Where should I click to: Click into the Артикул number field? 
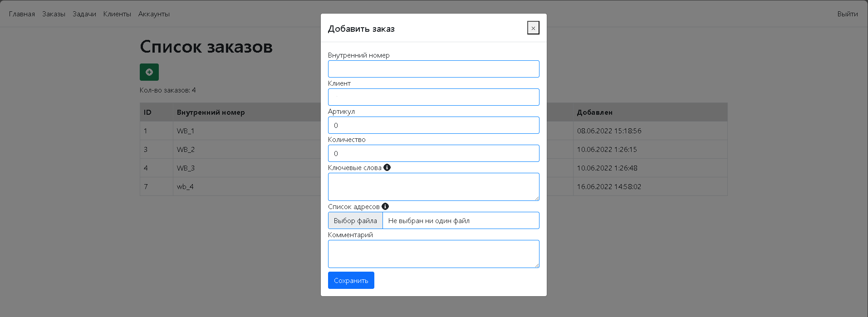433,125
